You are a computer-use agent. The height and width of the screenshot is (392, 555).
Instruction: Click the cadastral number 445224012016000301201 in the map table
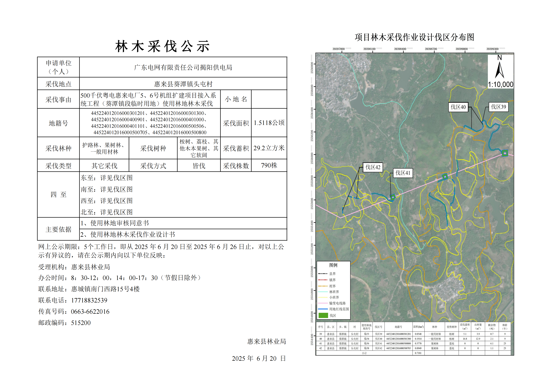tap(398, 334)
